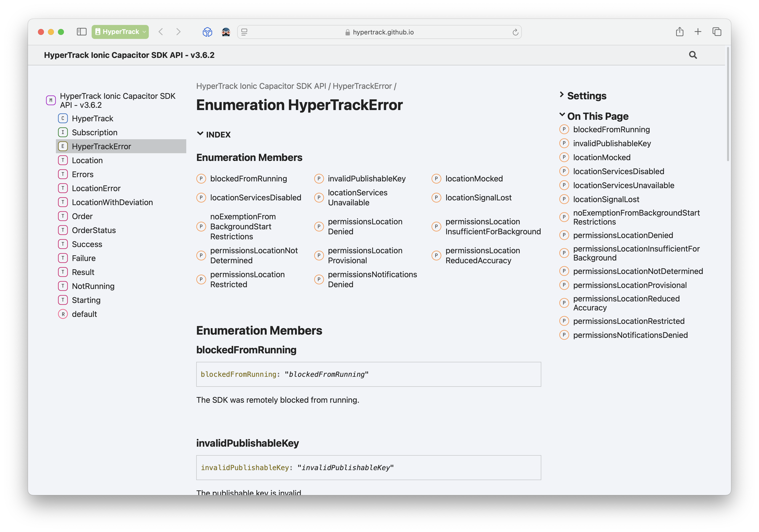759x532 pixels.
Task: Open Subscription in sidebar navigation
Action: [x=95, y=132]
